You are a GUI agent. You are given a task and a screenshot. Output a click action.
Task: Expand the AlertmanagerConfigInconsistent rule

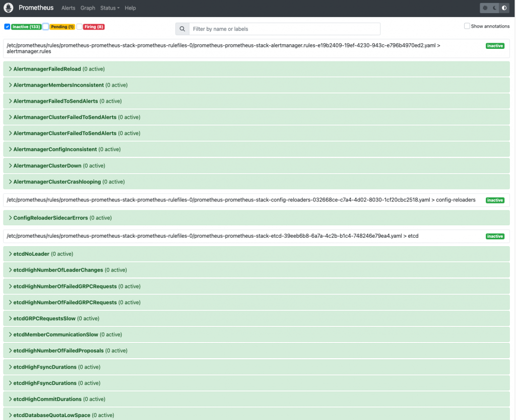(256, 150)
